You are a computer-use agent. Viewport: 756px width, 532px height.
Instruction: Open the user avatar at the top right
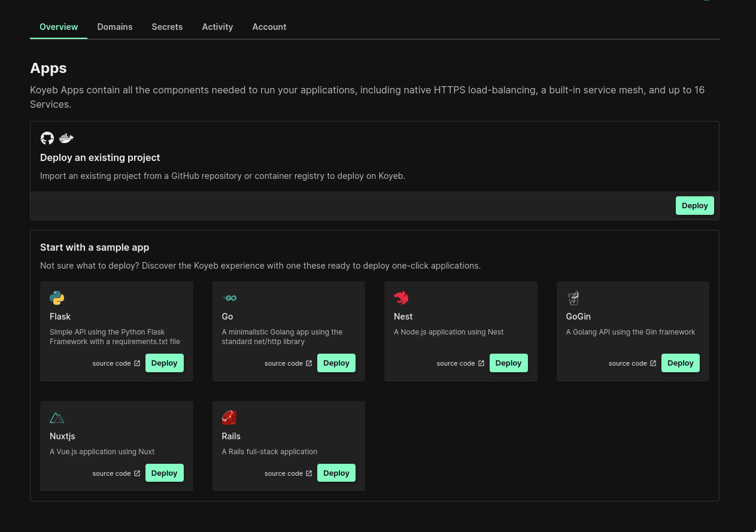(x=706, y=1)
